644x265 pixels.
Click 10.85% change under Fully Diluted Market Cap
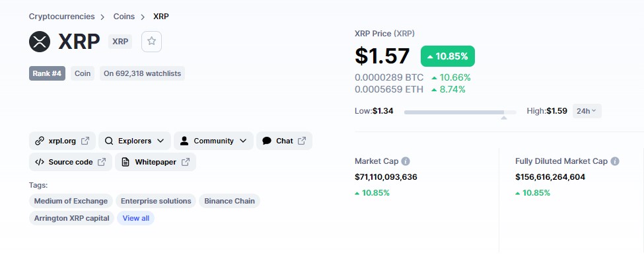pos(532,193)
